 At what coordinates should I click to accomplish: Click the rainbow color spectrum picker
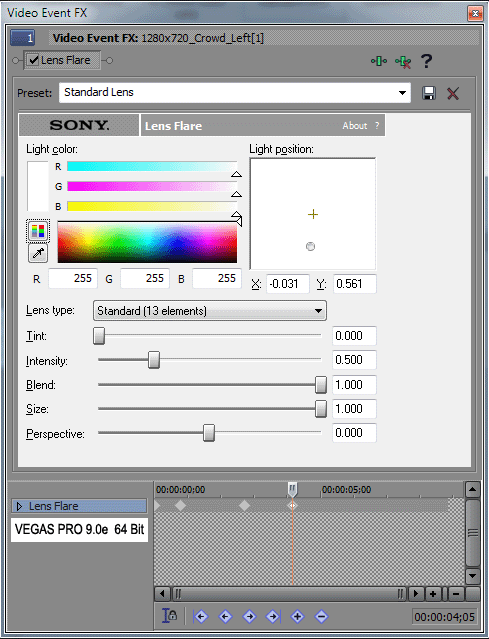(147, 242)
